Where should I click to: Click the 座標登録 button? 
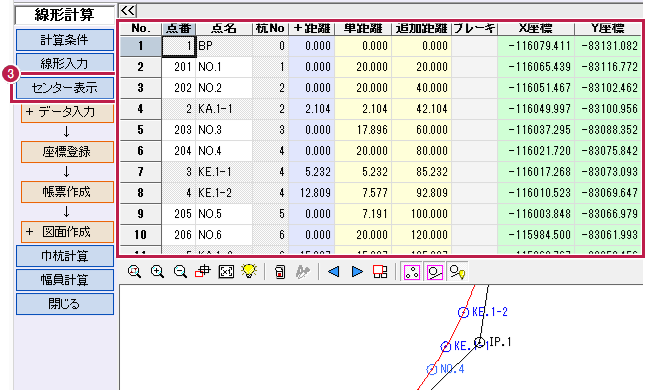point(67,152)
